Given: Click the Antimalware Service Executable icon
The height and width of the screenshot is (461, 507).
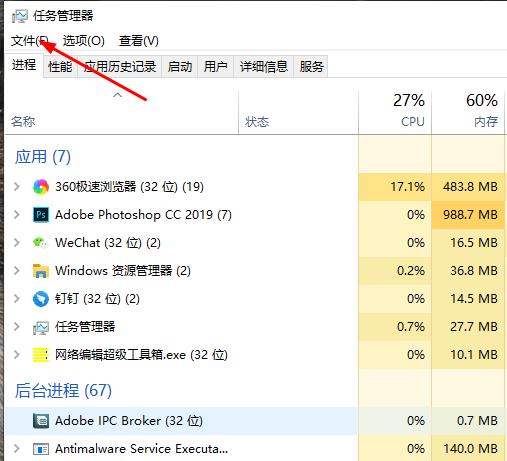Looking at the screenshot, I should [x=41, y=449].
